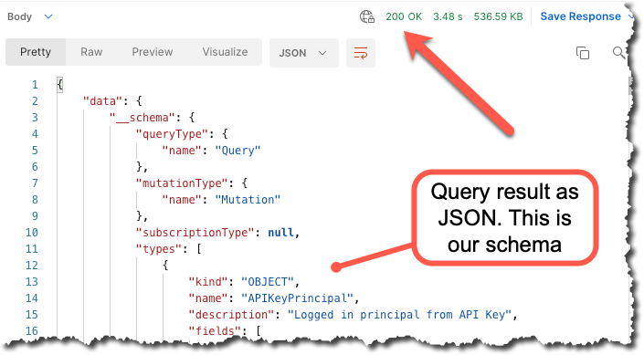Select the Visualize tab

(225, 52)
